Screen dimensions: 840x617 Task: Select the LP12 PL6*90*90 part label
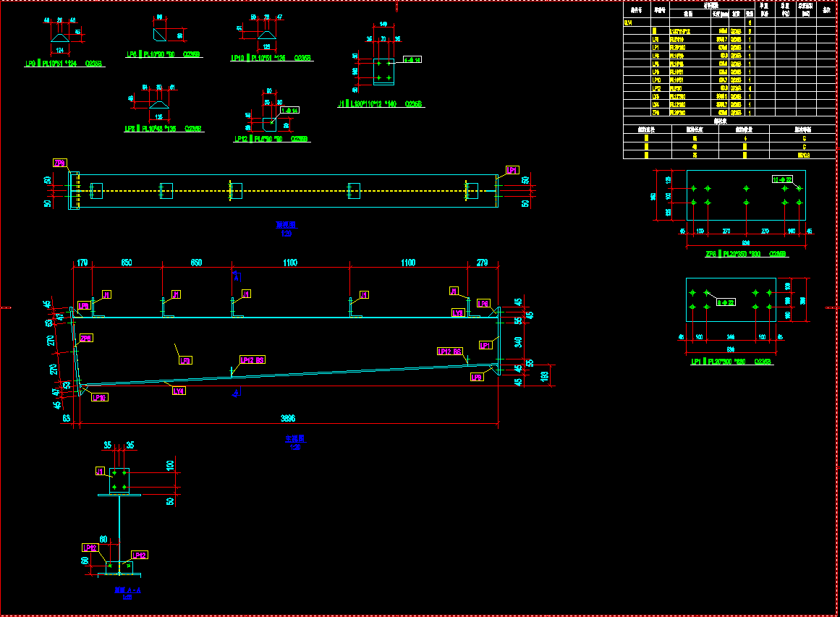(271, 139)
